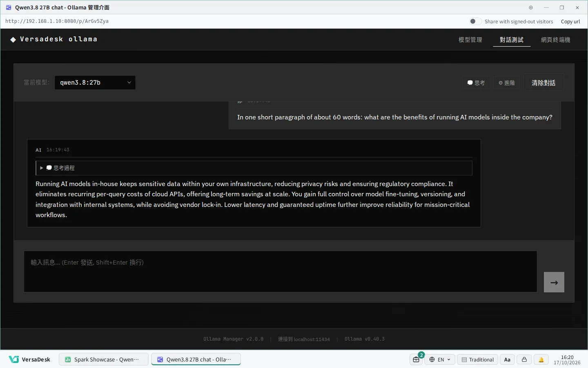Click the send message arrow button
588x368 pixels.
pos(554,282)
